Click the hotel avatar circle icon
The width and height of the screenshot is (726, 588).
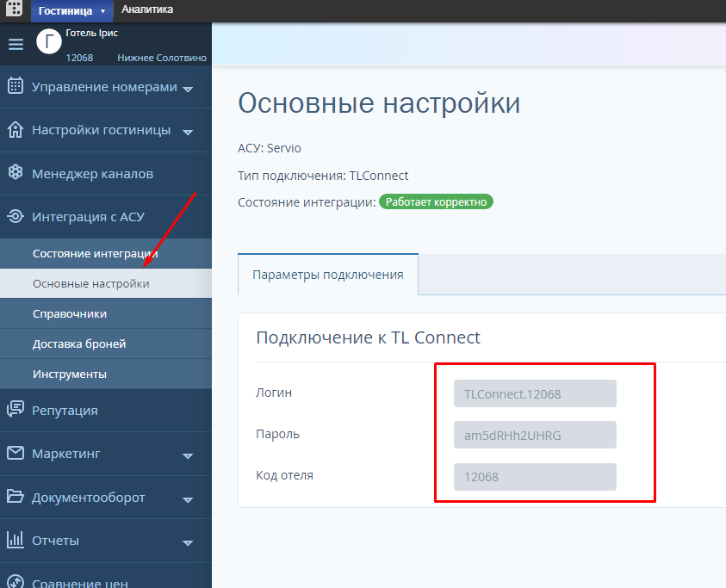click(x=49, y=41)
